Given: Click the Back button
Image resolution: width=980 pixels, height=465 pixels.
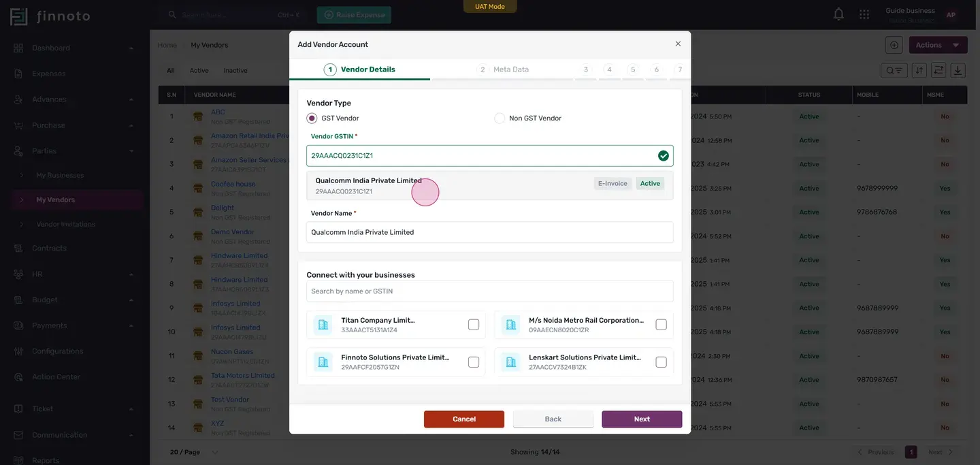Looking at the screenshot, I should pyautogui.click(x=553, y=419).
